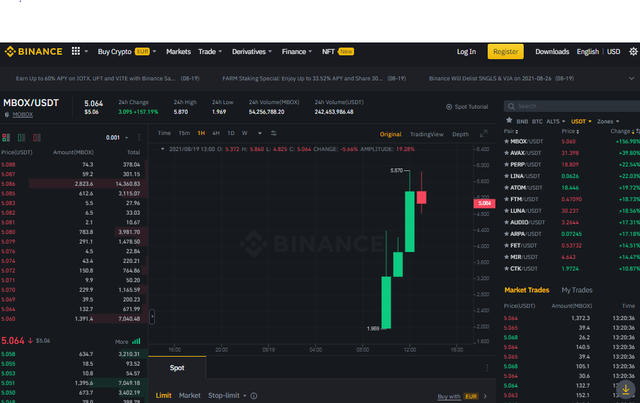Click the search magnifier icon
This screenshot has width=640, height=403.
pos(511,106)
